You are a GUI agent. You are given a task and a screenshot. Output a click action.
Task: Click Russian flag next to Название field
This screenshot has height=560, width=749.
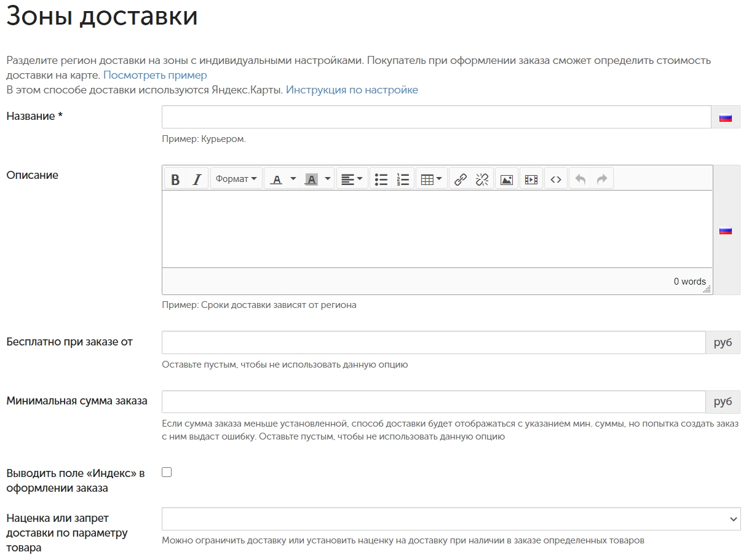726,117
